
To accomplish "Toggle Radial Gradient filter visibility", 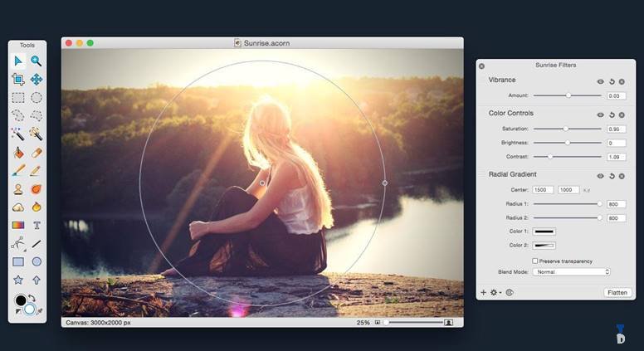I will (601, 176).
